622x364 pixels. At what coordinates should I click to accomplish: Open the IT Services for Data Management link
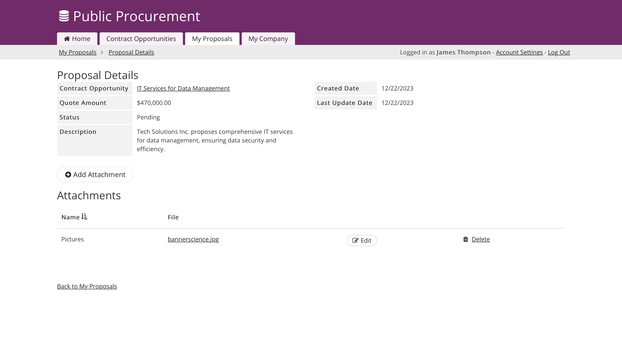(x=183, y=88)
